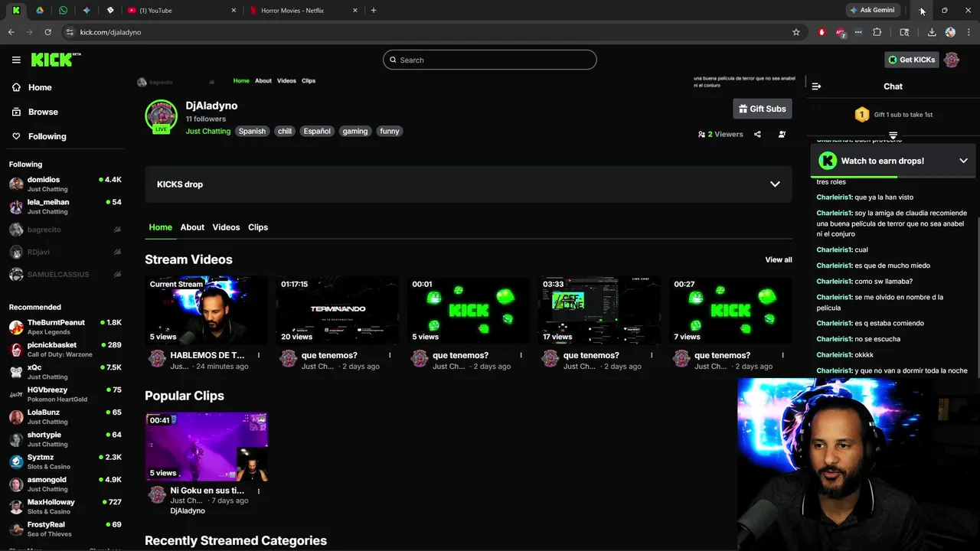Bookmark page with the star icon
The image size is (980, 551).
coord(796,32)
